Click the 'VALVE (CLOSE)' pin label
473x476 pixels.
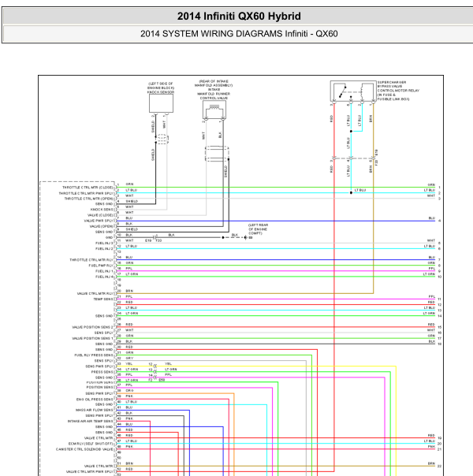[x=100, y=215]
